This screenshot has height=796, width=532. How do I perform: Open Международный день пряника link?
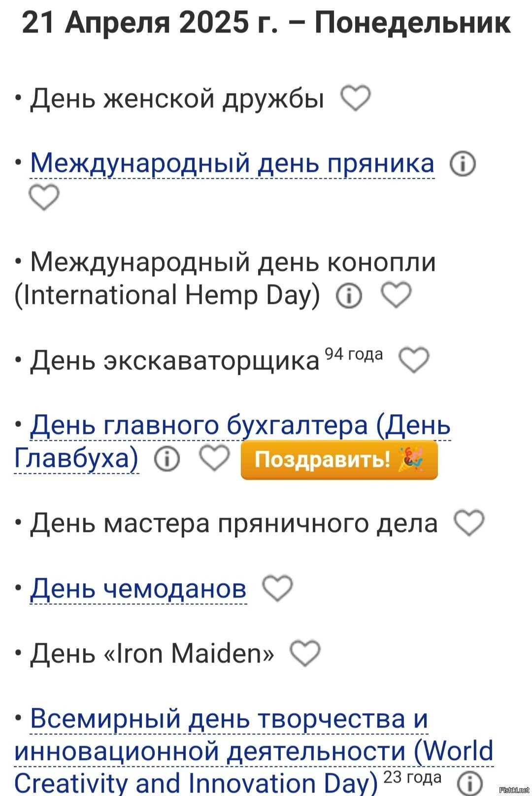(232, 163)
